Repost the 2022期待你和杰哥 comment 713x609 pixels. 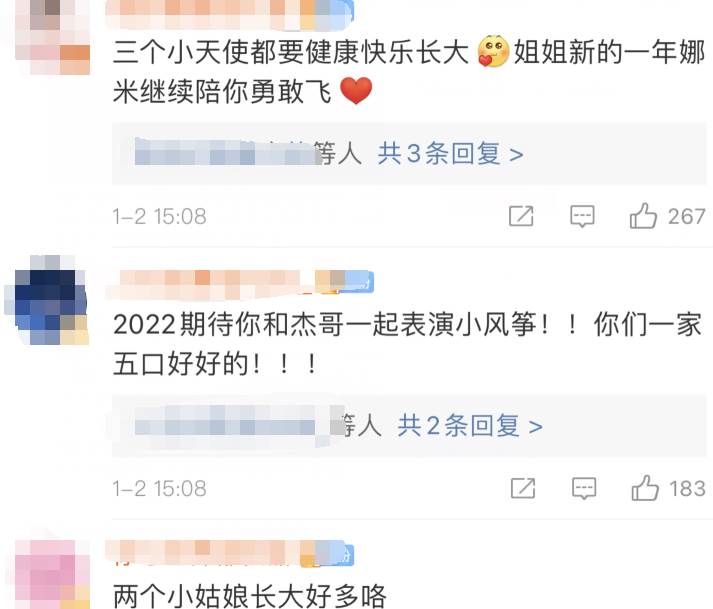[523, 488]
